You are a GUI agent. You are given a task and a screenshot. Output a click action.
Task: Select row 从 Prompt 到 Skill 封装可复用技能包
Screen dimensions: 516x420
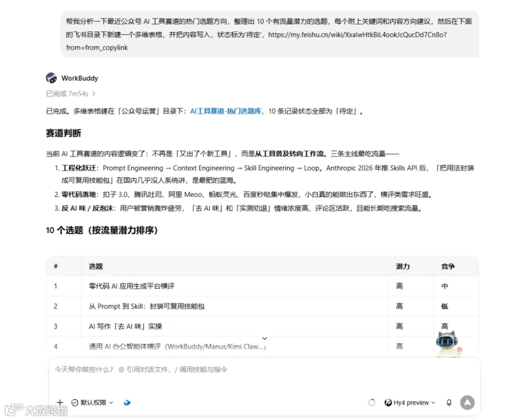coord(262,306)
